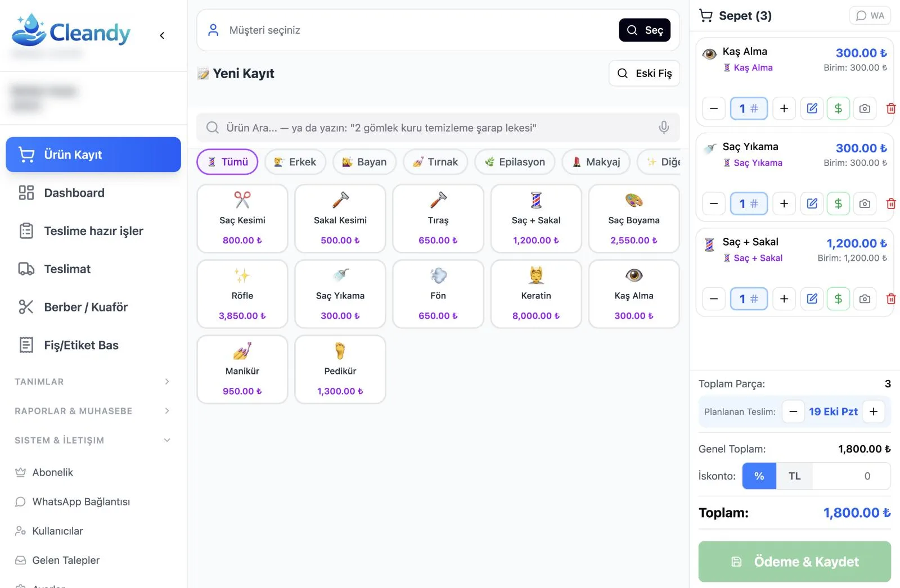Open the Fiş/Etiket Bas page
900x588 pixels.
(93, 345)
